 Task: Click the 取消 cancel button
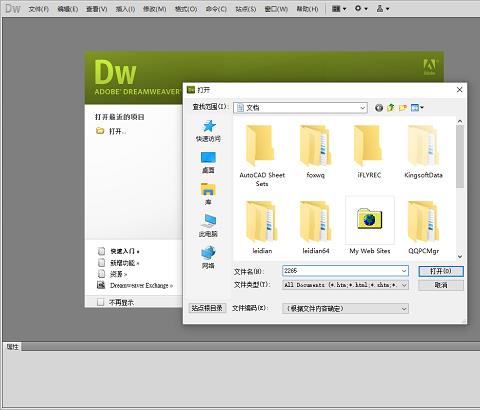click(x=441, y=285)
